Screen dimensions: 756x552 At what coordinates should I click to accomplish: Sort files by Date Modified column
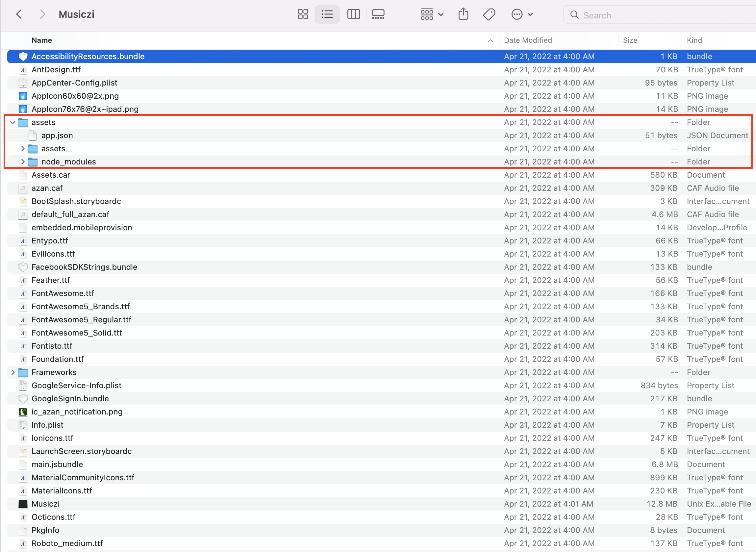click(528, 40)
